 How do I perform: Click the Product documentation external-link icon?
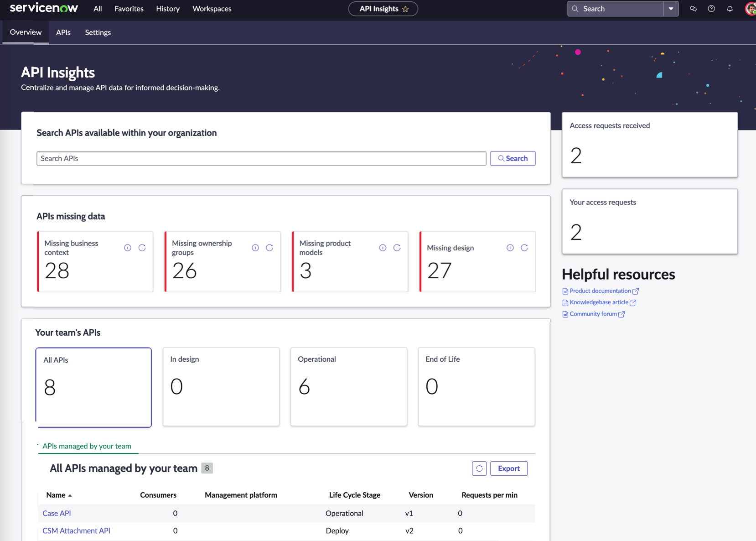pyautogui.click(x=636, y=291)
